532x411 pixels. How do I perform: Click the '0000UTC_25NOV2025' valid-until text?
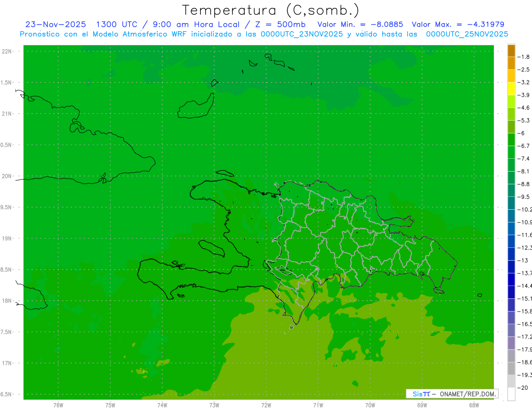[467, 34]
